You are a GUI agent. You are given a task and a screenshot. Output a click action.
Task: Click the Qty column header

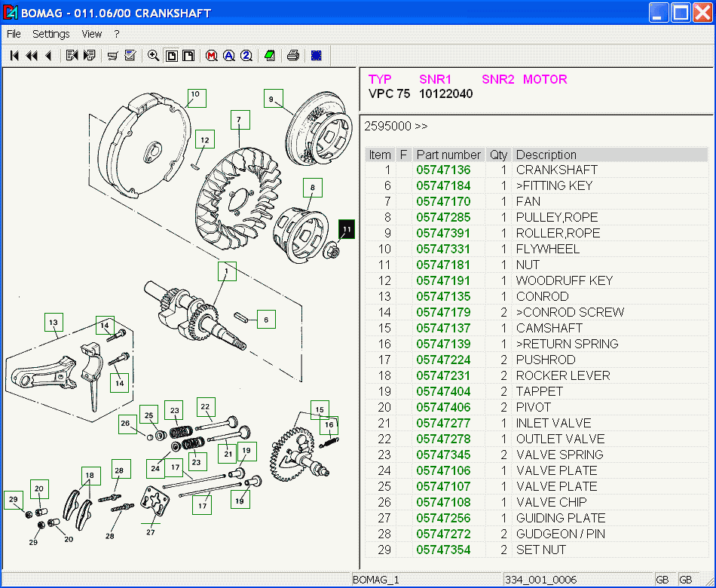(499, 155)
